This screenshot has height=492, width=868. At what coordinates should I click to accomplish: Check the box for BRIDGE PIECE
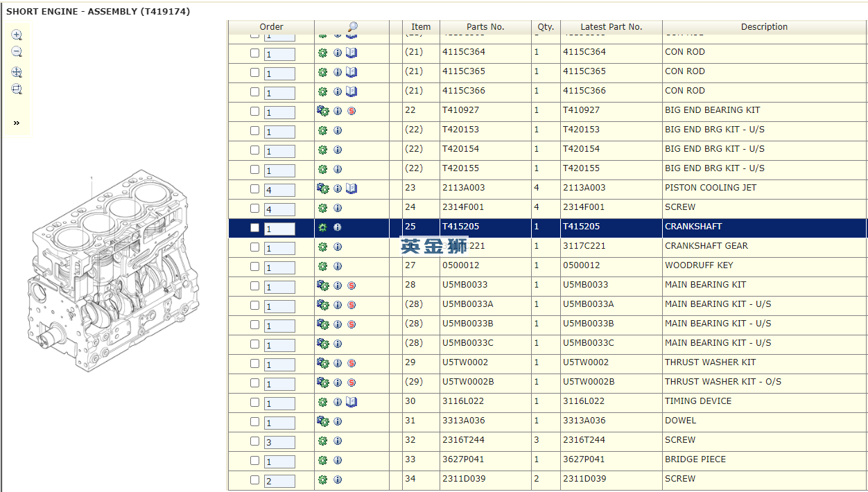pos(254,460)
